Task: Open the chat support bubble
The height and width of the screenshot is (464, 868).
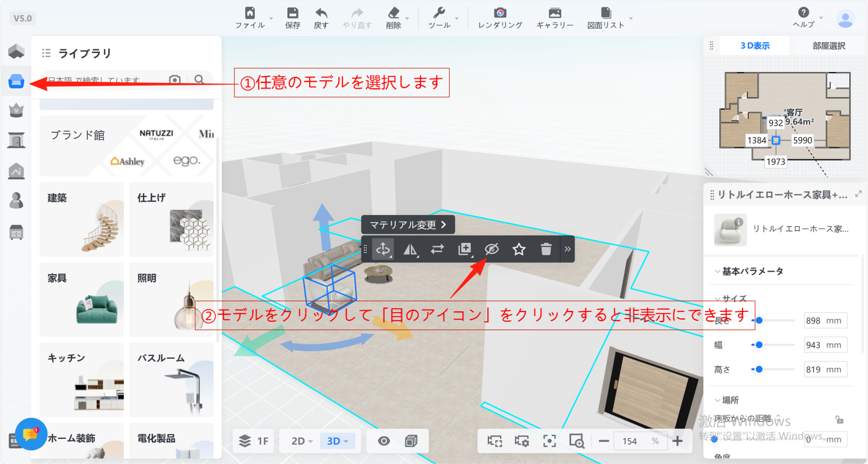Action: 31,434
